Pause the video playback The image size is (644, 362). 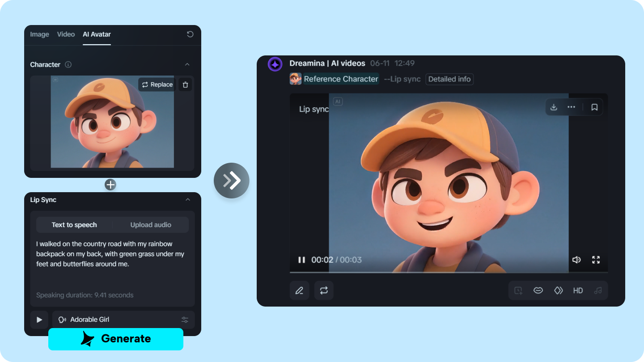point(302,260)
